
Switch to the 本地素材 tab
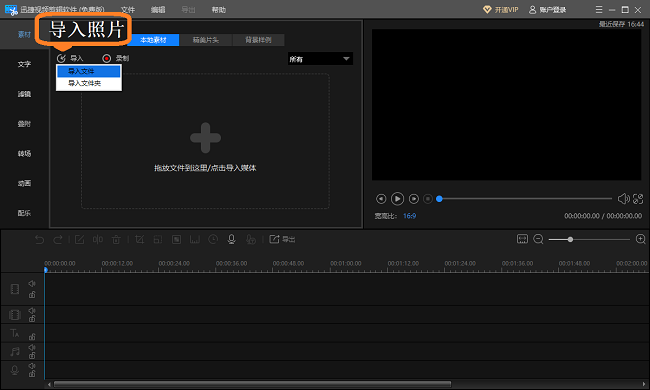(153, 40)
